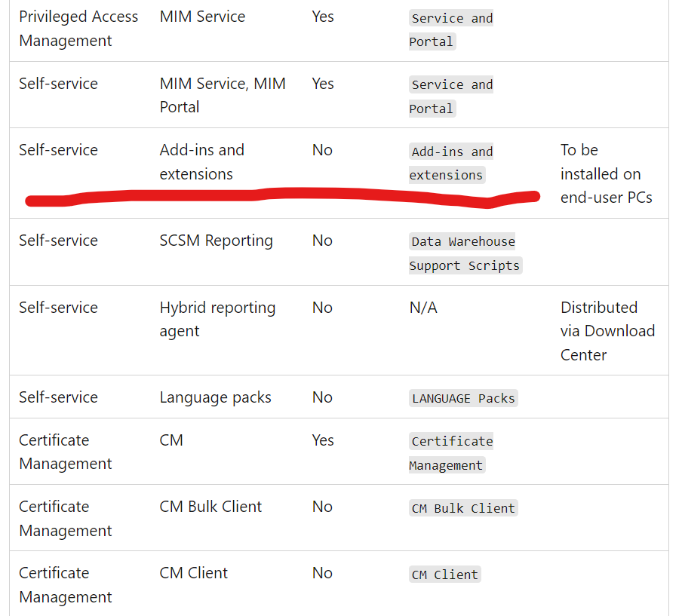682x616 pixels.
Task: Select plain 'CM Bulk Client' component cell
Action: [210, 507]
